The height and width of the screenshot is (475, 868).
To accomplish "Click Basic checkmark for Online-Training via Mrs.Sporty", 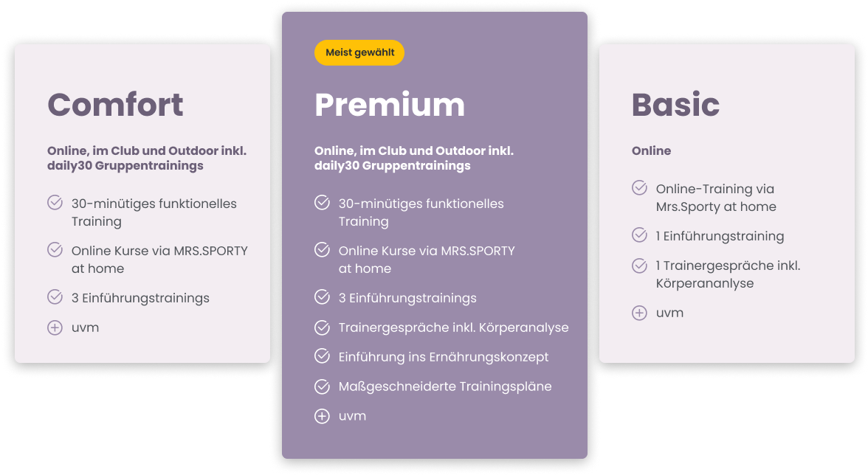I will pos(639,188).
